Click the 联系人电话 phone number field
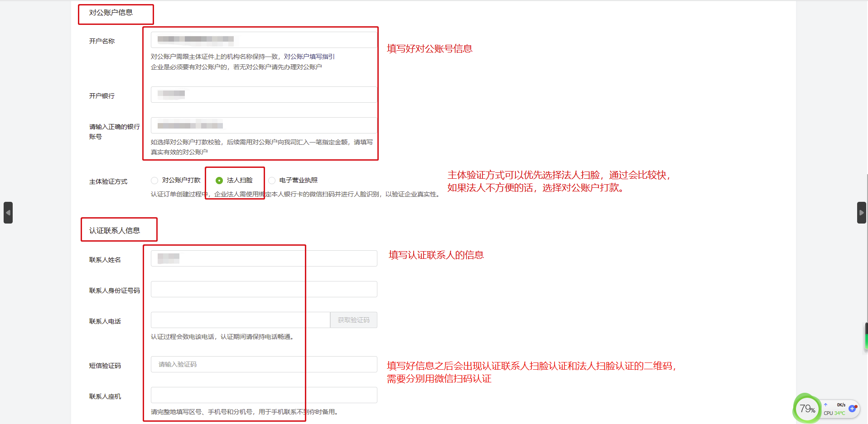 [240, 320]
